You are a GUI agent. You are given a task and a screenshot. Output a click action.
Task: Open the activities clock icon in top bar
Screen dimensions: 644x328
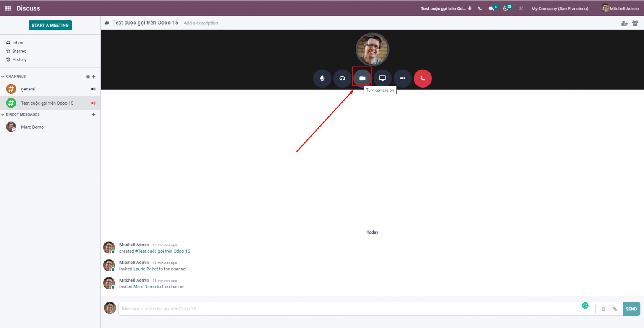click(506, 8)
